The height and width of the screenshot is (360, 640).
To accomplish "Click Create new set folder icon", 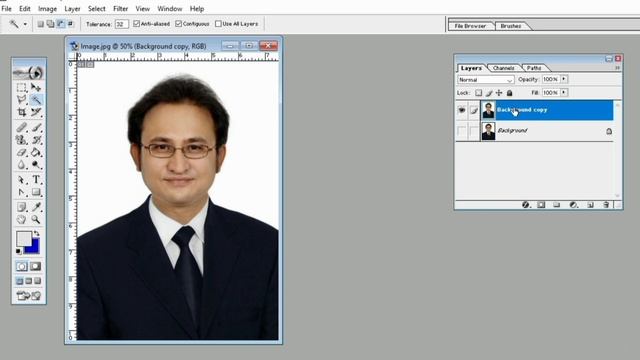I will [x=556, y=205].
